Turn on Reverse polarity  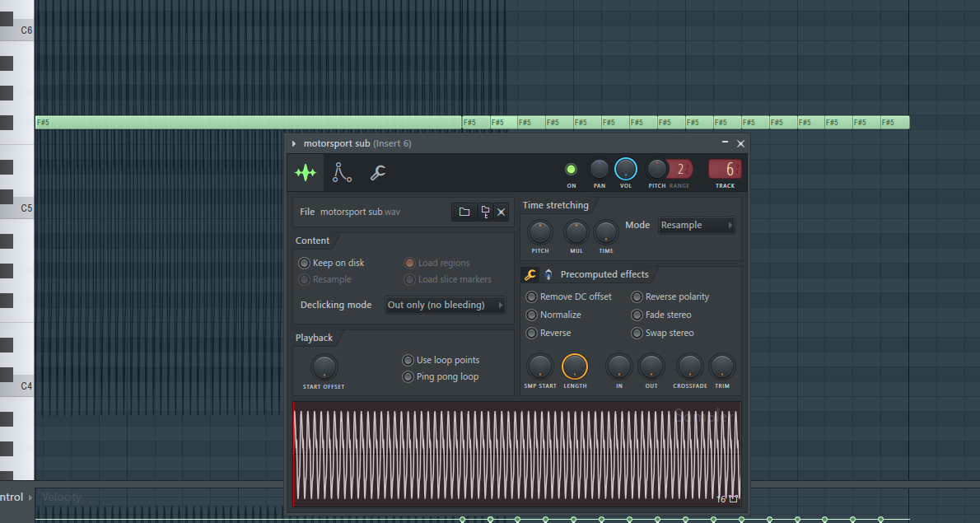coord(637,297)
